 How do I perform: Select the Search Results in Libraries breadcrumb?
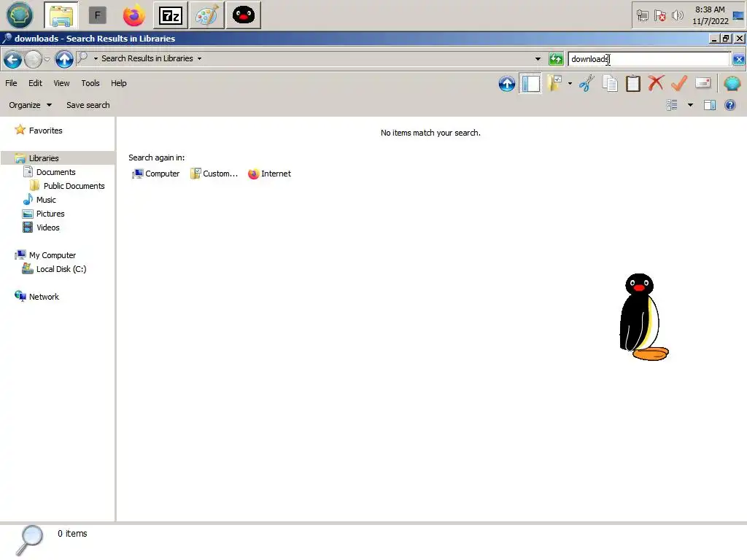(147, 58)
